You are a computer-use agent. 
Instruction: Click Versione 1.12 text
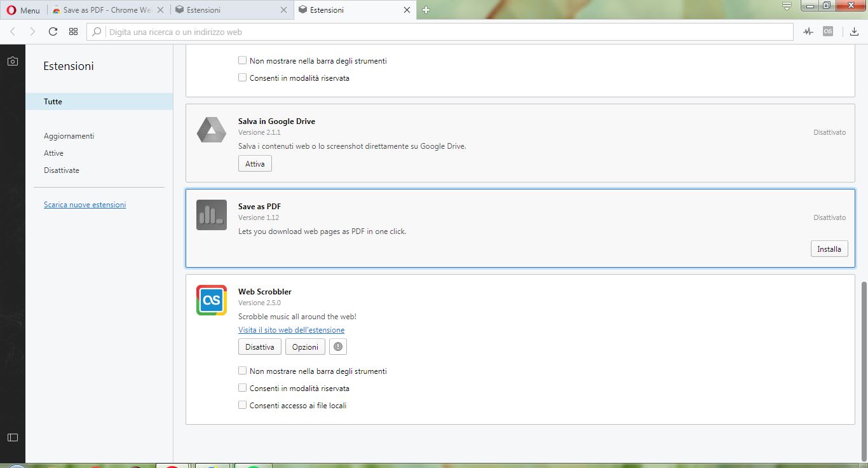pos(259,217)
